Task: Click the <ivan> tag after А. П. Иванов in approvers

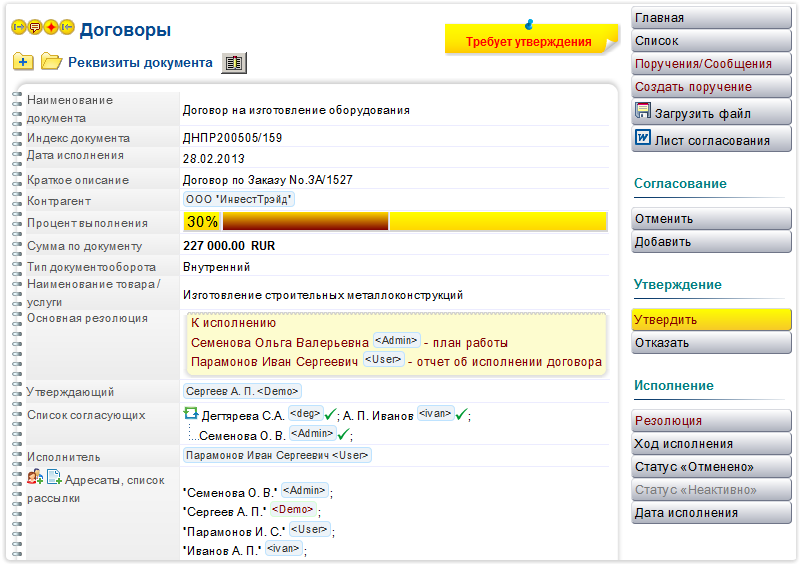Action: 436,413
